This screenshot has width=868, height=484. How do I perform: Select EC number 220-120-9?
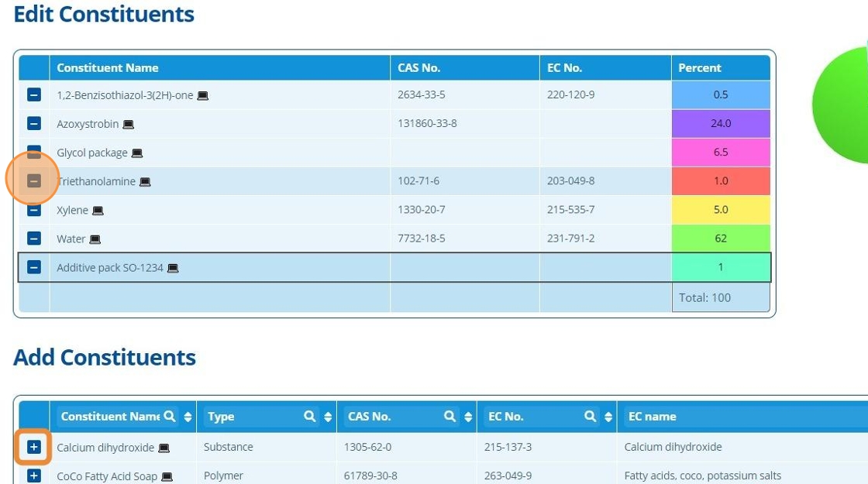point(570,94)
